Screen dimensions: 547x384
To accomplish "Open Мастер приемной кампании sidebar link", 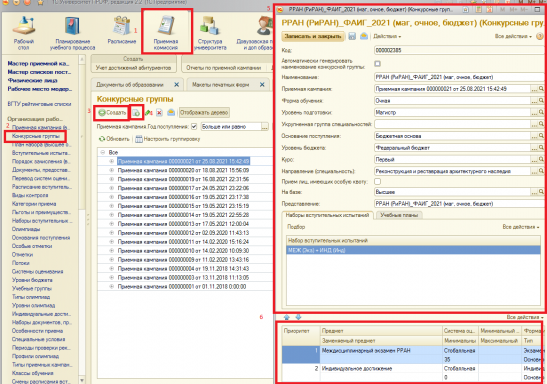I will pos(38,63).
